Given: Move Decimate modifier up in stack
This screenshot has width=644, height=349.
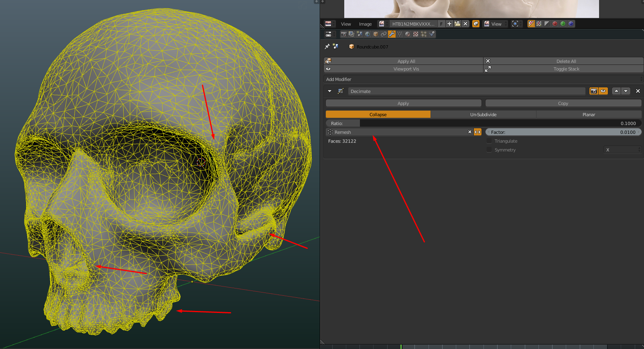Looking at the screenshot, I should point(616,91).
